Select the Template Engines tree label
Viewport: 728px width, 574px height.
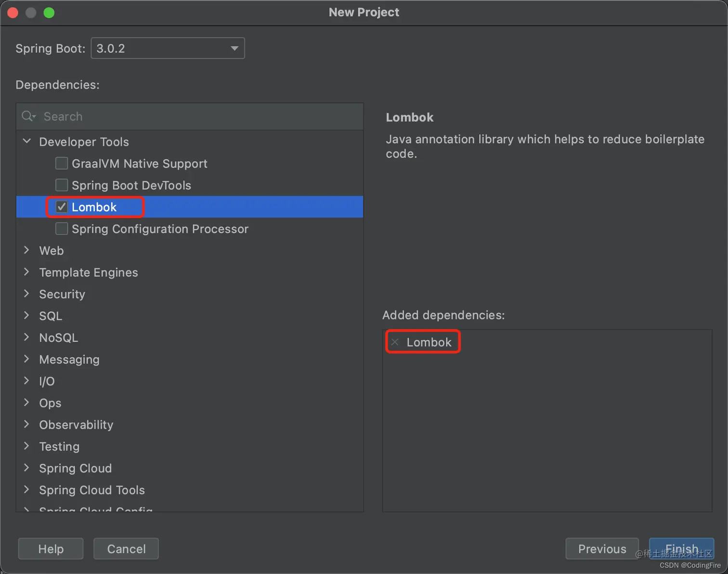88,272
